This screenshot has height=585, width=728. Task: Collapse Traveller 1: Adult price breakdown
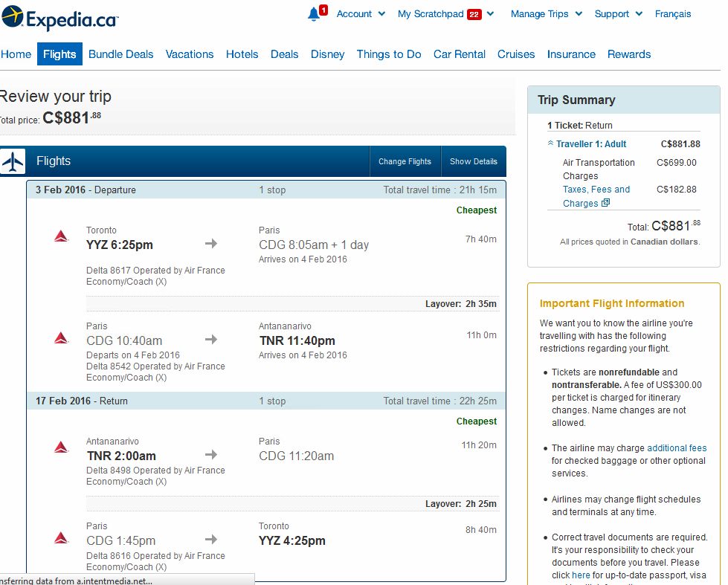click(587, 144)
